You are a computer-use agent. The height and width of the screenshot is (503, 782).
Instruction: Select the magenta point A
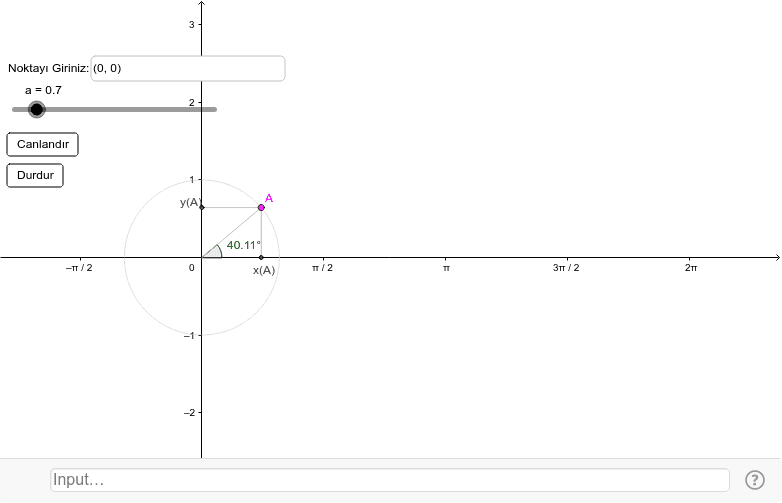click(261, 207)
